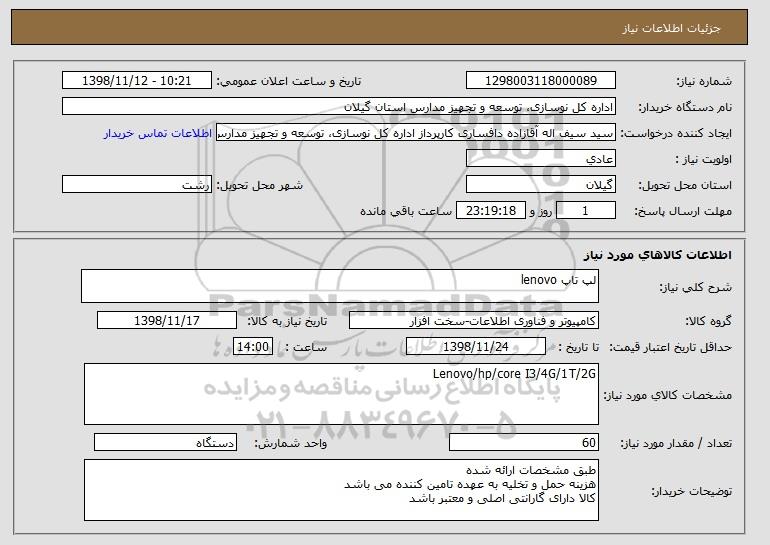Screen dimensions: 770x545
Task: Click the label تعداد / مقدار مورد نیاز
Action: [676, 443]
